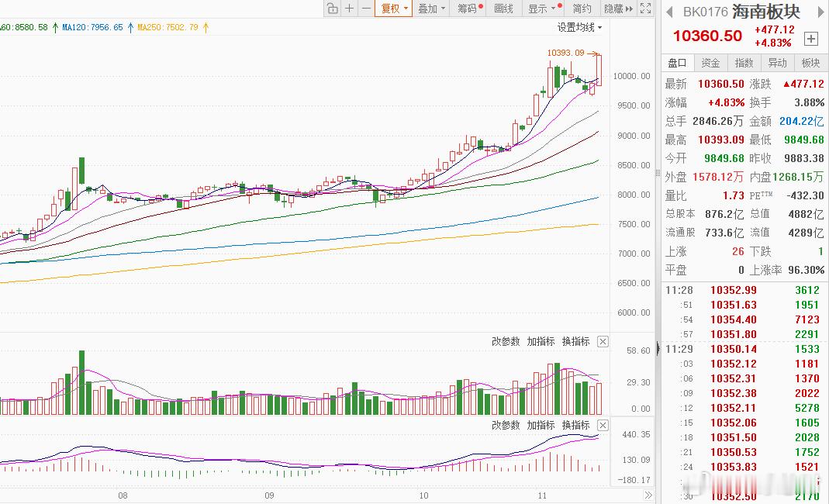
Task: Close the volume indicator panel
Action: [x=603, y=342]
